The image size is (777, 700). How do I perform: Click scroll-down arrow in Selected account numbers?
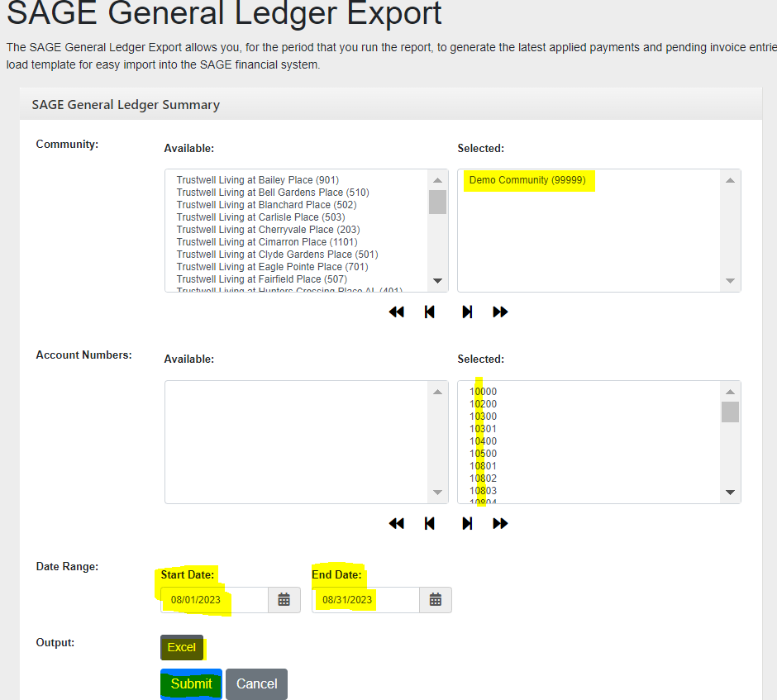point(730,492)
